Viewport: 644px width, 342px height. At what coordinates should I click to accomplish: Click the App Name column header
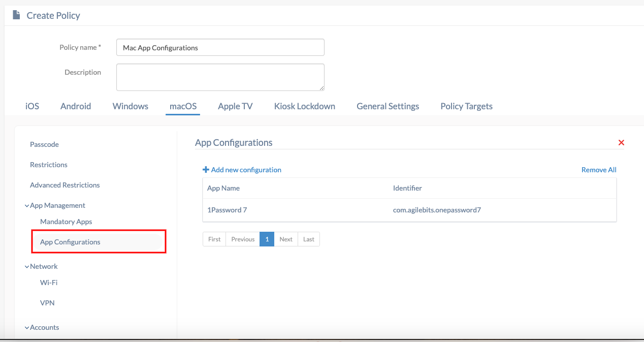coord(223,188)
